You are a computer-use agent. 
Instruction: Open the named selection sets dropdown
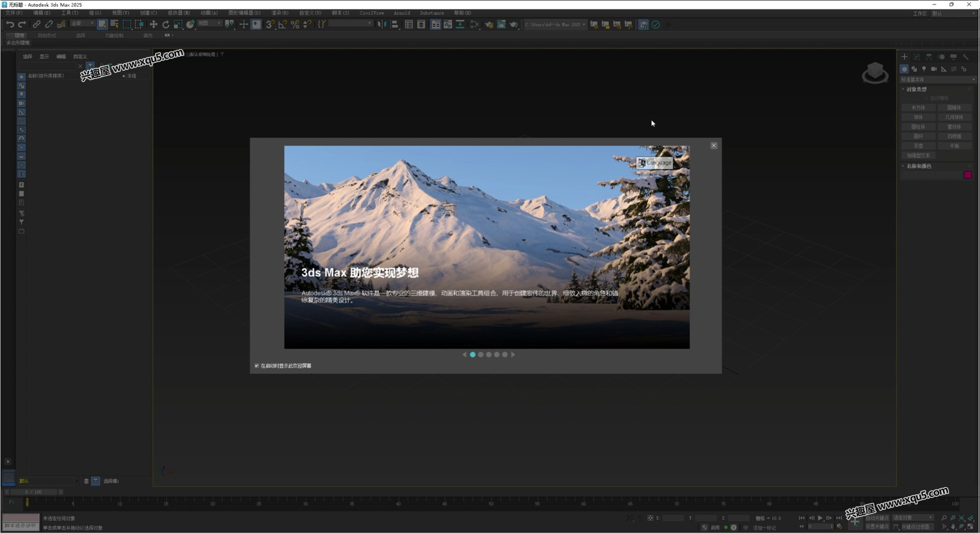point(351,24)
